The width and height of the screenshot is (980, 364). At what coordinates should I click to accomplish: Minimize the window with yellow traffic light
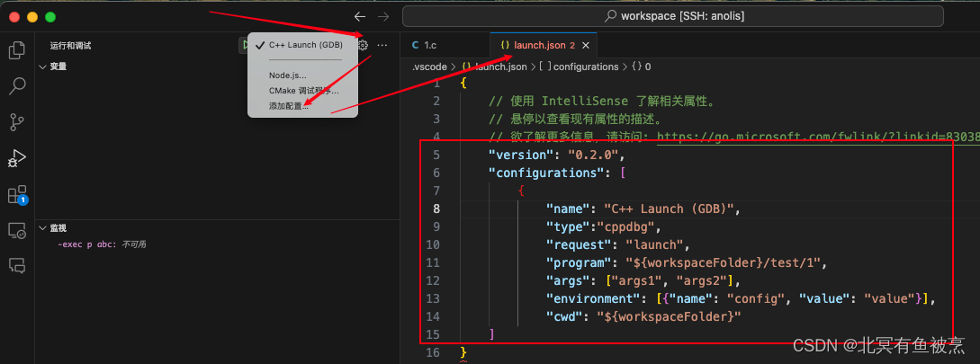[33, 17]
